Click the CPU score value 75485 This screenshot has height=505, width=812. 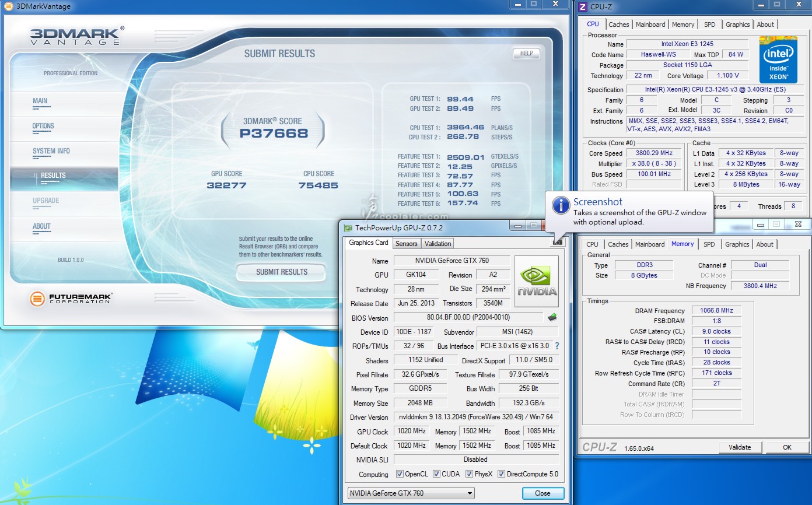point(318,185)
